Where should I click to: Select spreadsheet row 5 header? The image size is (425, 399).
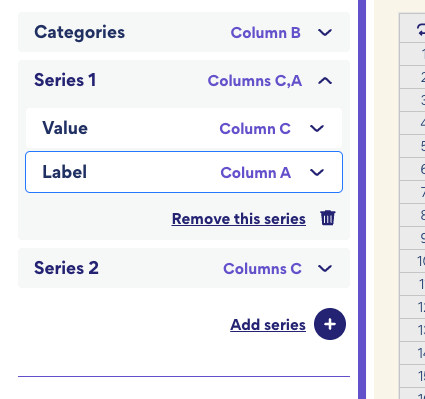coord(413,146)
